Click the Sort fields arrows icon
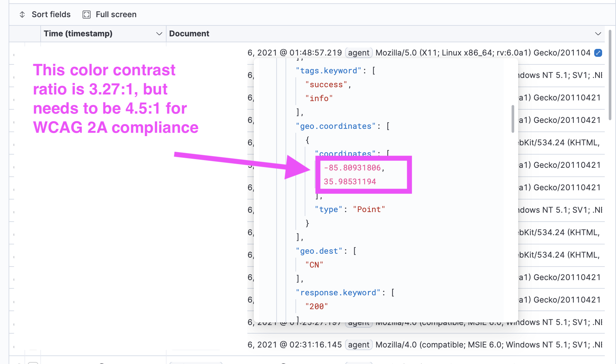 point(22,14)
